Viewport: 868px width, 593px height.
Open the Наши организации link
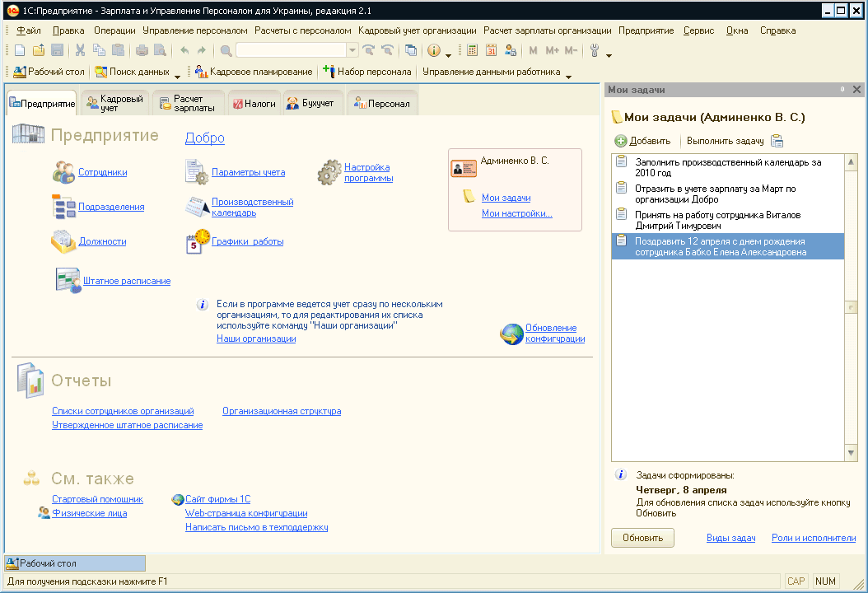[x=256, y=339]
